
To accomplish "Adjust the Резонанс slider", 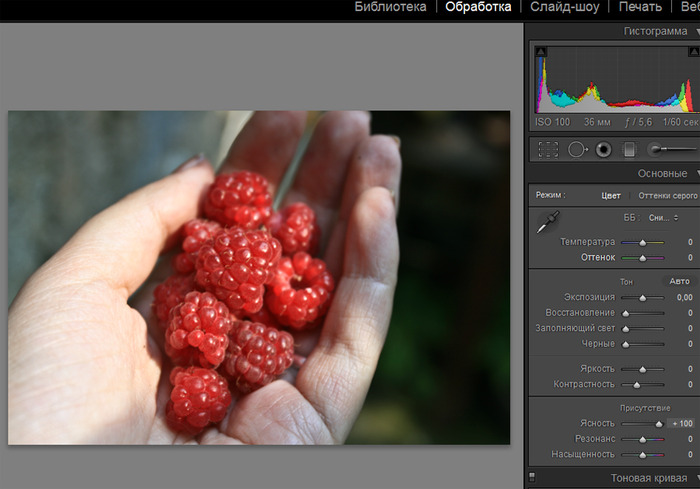I will [642, 439].
